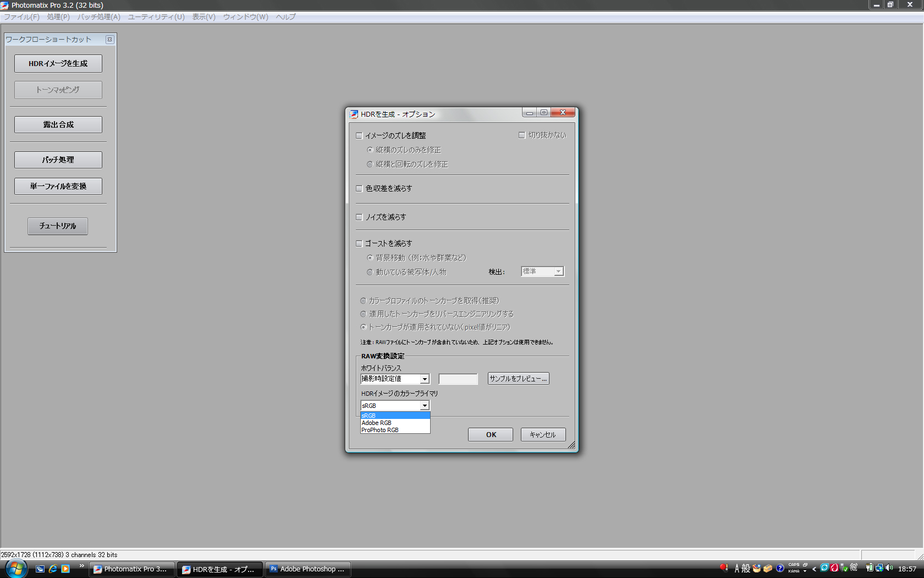The image size is (924, 578).
Task: Confirm the dialog with OK
Action: 491,435
